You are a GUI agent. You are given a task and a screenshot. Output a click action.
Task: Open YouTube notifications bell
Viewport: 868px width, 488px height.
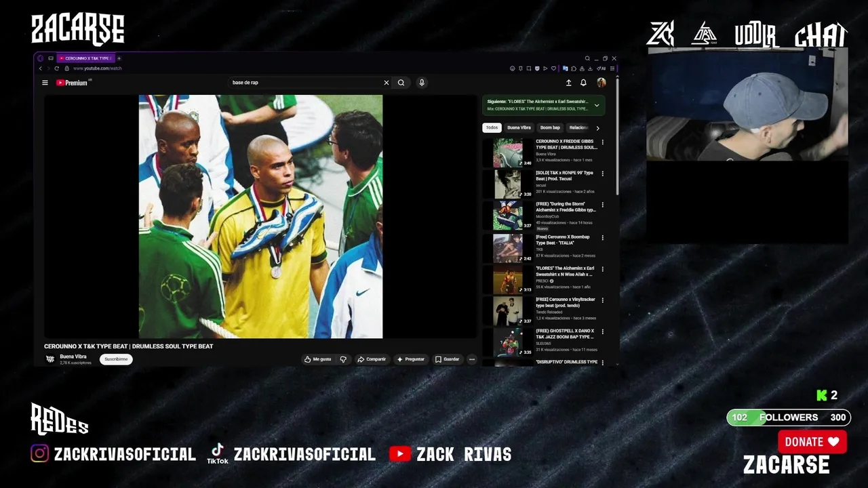pos(583,83)
